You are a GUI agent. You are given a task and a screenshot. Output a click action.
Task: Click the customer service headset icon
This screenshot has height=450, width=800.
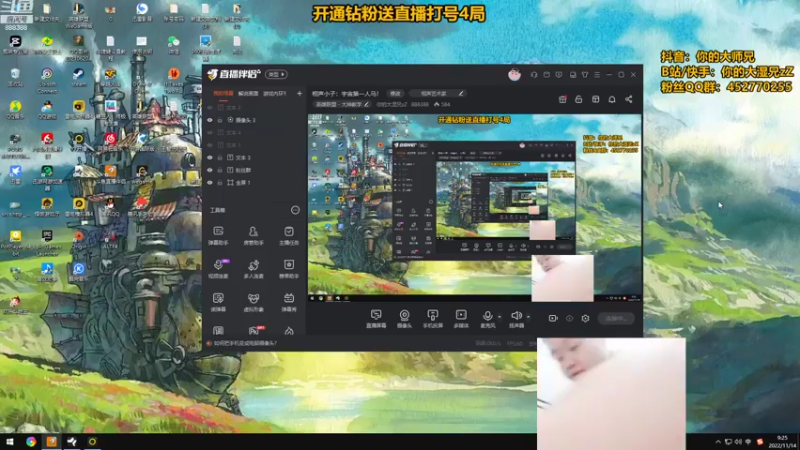point(534,74)
